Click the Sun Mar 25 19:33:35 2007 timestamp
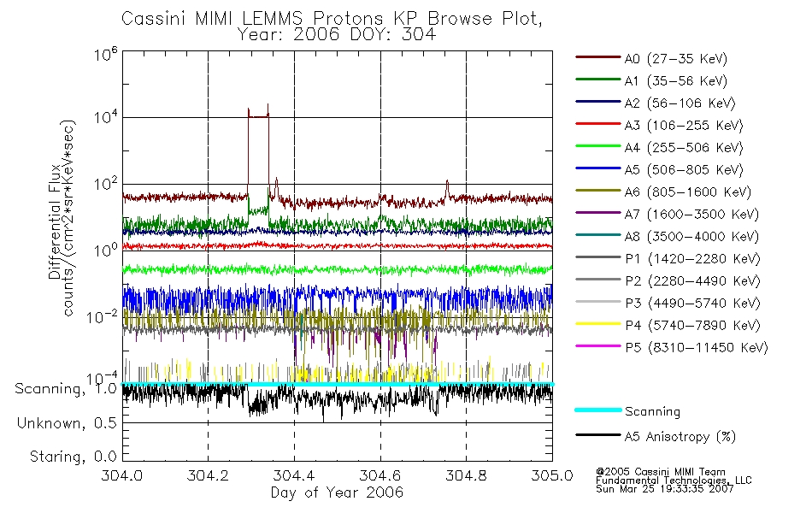812x513 pixels. point(664,489)
